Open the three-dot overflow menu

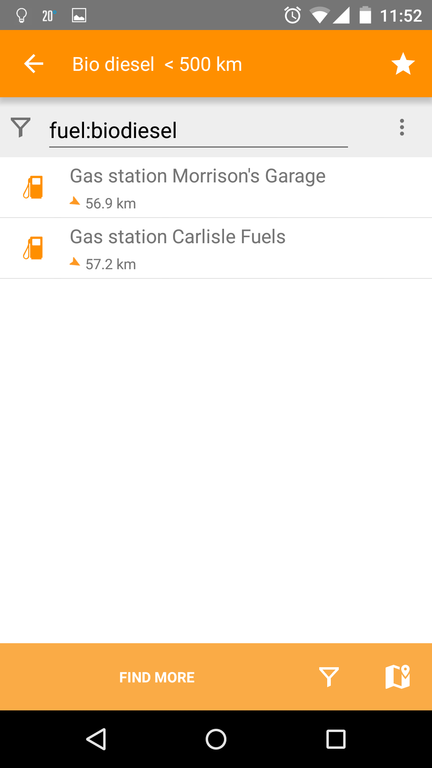402,127
